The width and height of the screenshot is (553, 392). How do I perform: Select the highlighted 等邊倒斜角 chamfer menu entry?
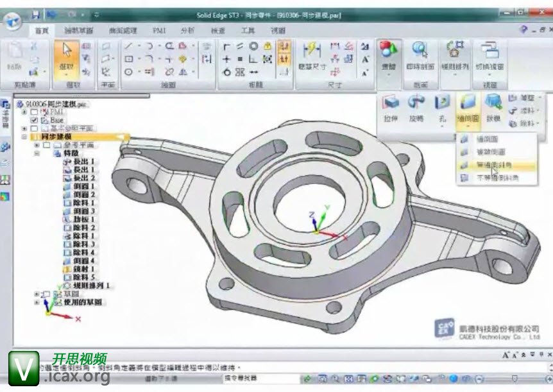click(x=497, y=165)
